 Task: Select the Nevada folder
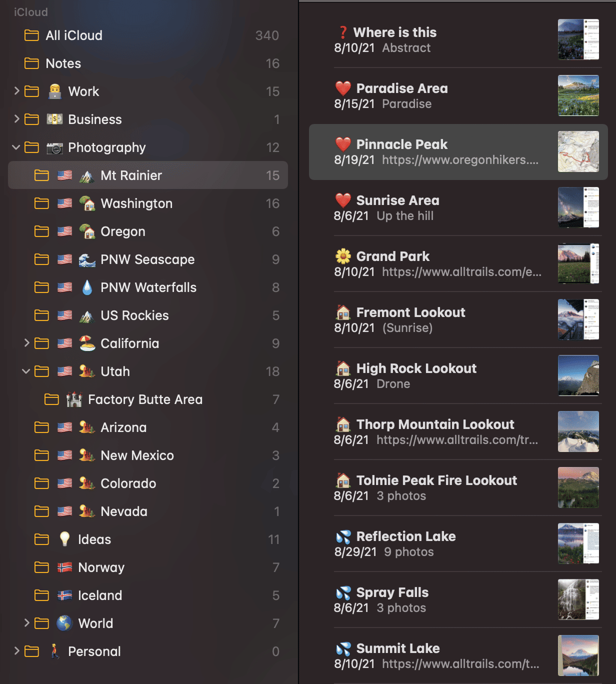pyautogui.click(x=148, y=511)
